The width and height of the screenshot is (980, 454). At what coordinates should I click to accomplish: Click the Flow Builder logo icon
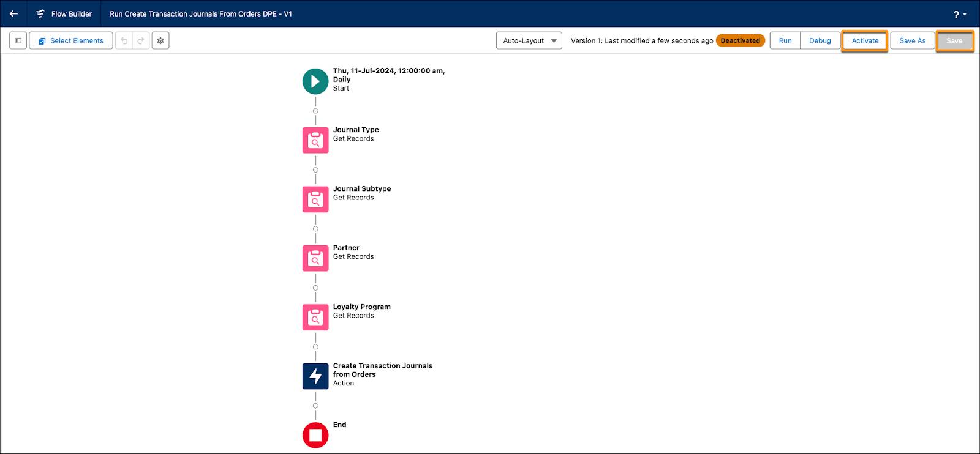[x=40, y=13]
